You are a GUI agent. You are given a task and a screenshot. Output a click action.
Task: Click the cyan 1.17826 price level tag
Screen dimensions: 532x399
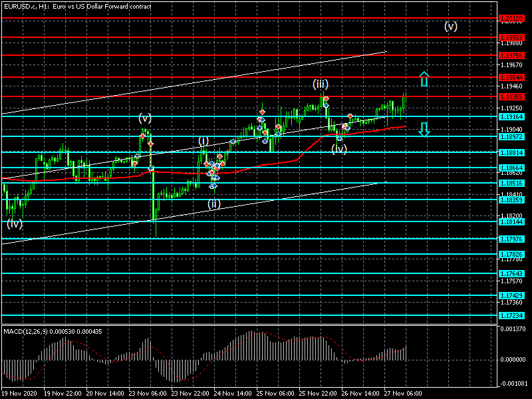511,255
